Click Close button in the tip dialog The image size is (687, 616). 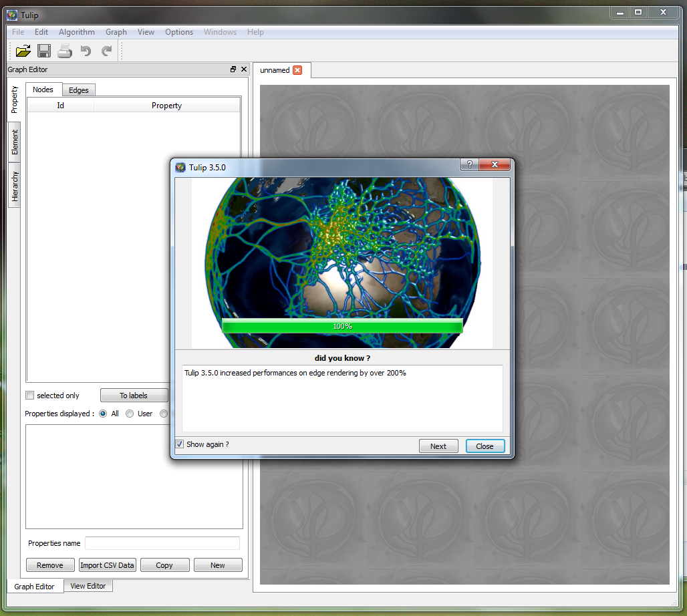(x=485, y=446)
